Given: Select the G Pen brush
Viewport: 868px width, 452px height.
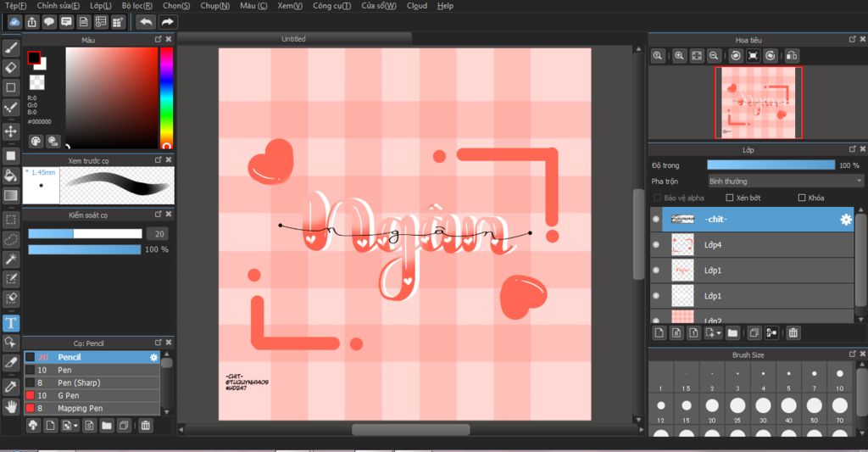Looking at the screenshot, I should (92, 395).
